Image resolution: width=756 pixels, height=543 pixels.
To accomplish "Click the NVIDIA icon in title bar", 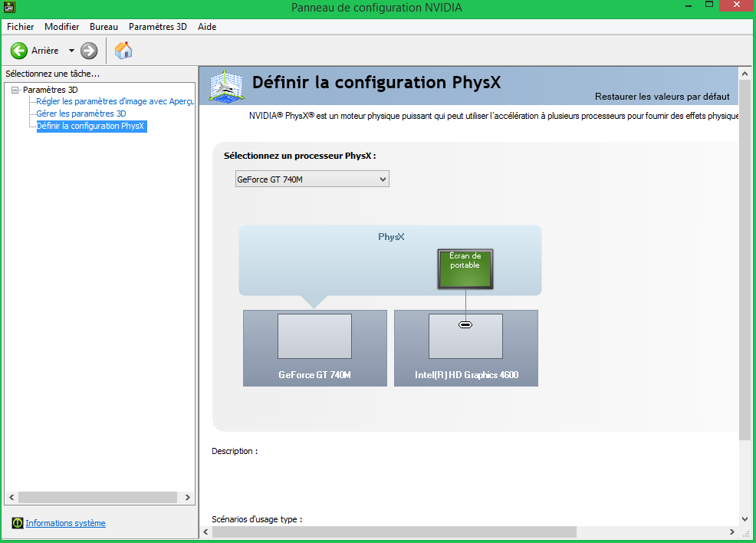I will pyautogui.click(x=9, y=8).
